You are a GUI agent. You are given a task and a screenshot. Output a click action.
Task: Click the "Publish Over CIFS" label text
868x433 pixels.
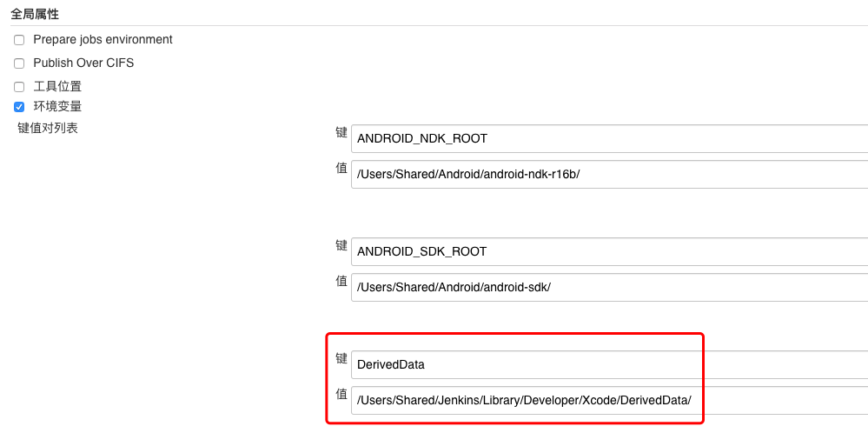[83, 63]
